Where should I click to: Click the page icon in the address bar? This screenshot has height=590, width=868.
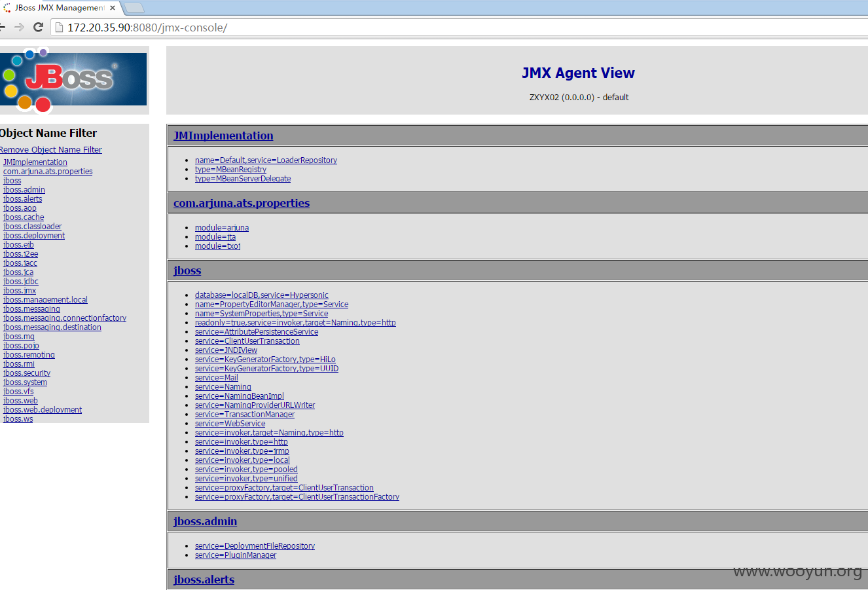(59, 28)
